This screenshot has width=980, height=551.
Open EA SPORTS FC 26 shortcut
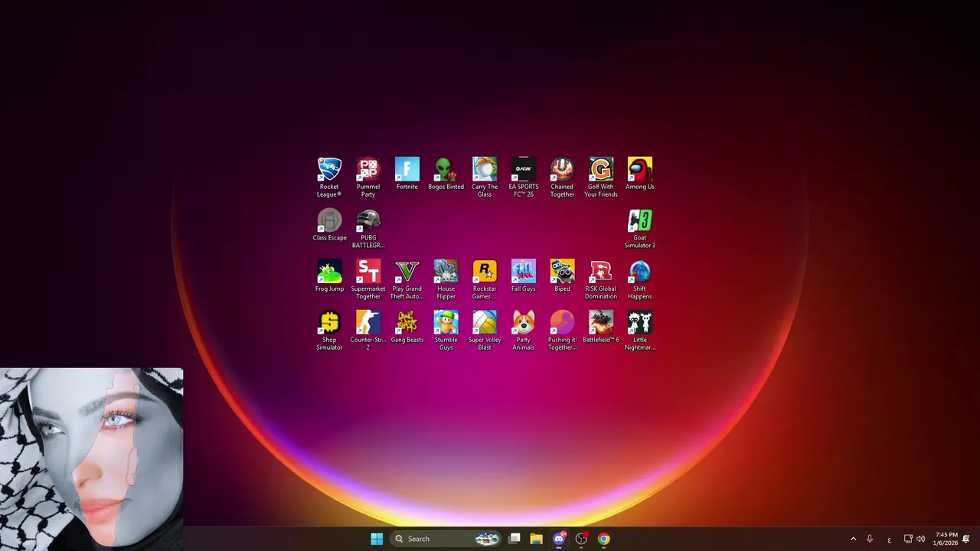[524, 178]
